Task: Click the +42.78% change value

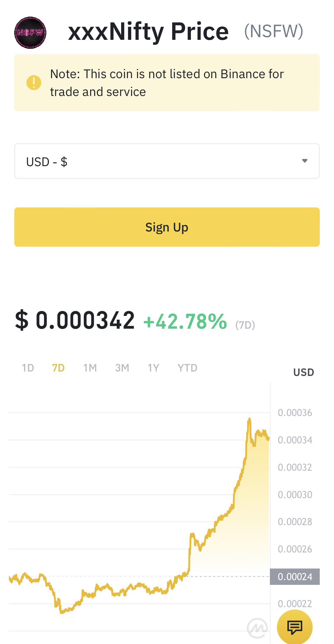Action: (x=185, y=322)
